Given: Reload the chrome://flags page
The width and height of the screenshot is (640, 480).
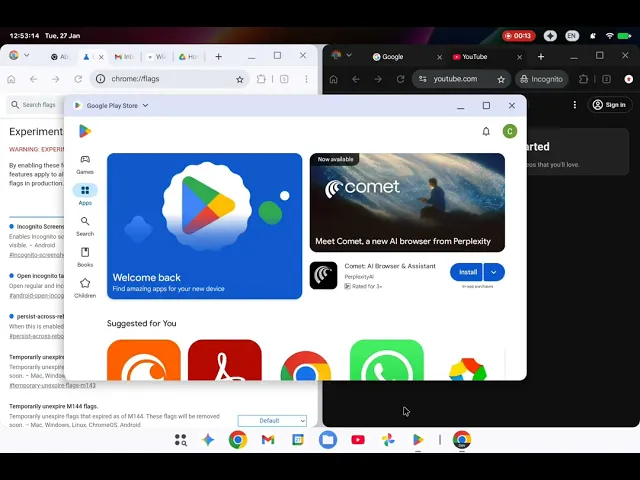Looking at the screenshot, I should 78,79.
